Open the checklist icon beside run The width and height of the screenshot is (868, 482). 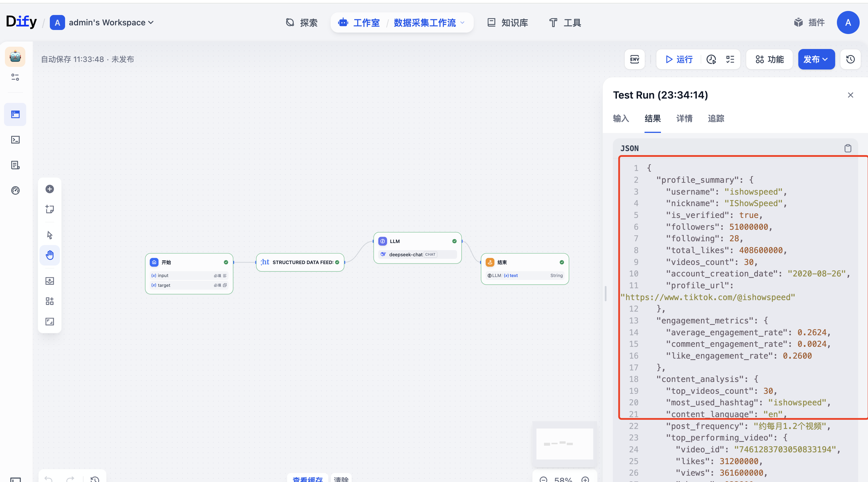click(x=730, y=59)
